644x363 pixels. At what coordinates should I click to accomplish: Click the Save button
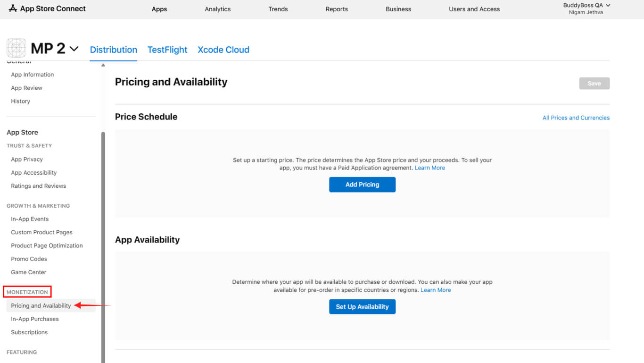(x=594, y=84)
